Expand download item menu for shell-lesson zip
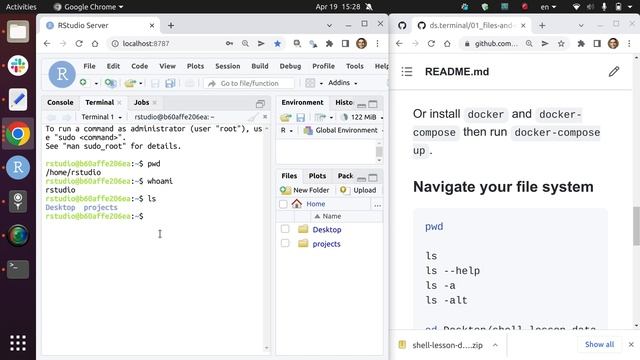640x360 pixels. click(495, 345)
